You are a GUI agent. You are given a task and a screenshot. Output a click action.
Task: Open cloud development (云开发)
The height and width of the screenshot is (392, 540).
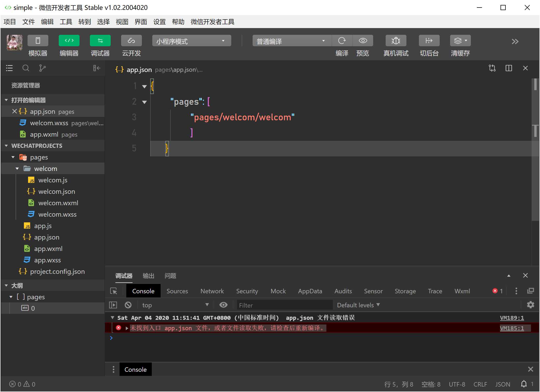(x=131, y=41)
